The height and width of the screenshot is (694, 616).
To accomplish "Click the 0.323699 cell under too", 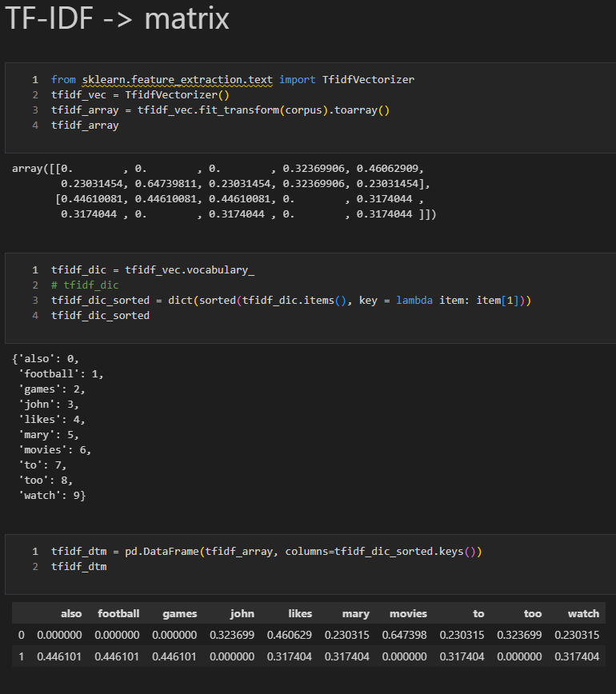I will pyautogui.click(x=519, y=635).
